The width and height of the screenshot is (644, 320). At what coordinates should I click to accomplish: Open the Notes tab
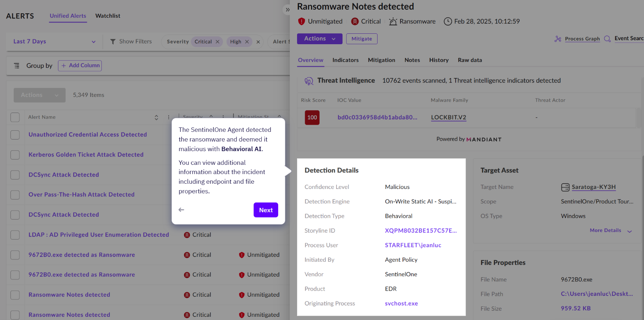click(412, 60)
